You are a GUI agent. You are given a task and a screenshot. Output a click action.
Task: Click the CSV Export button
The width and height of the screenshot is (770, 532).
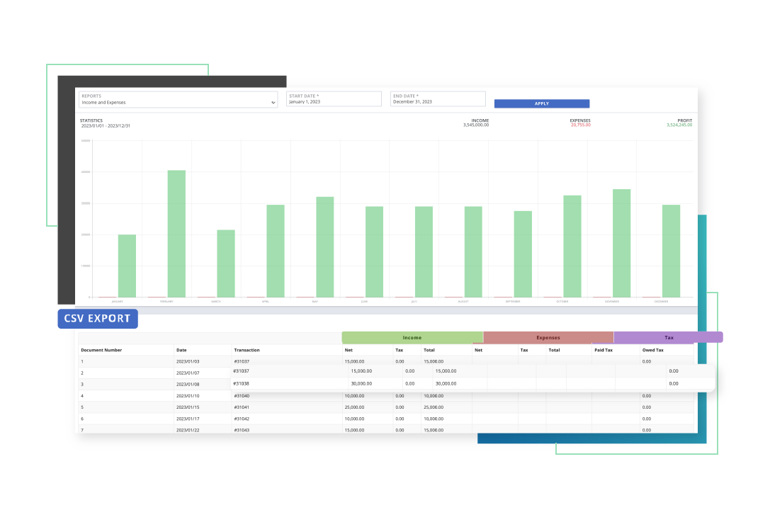[98, 319]
